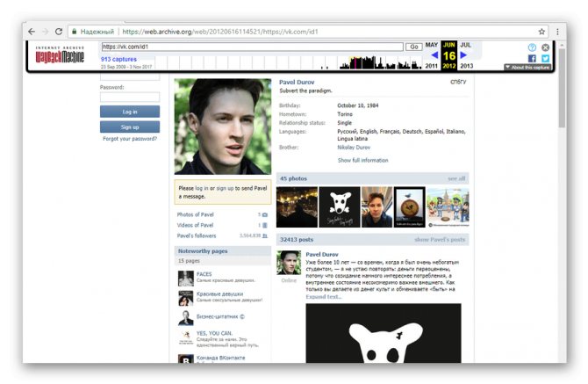Share the capture on Facebook
588x384 pixels.
click(532, 58)
